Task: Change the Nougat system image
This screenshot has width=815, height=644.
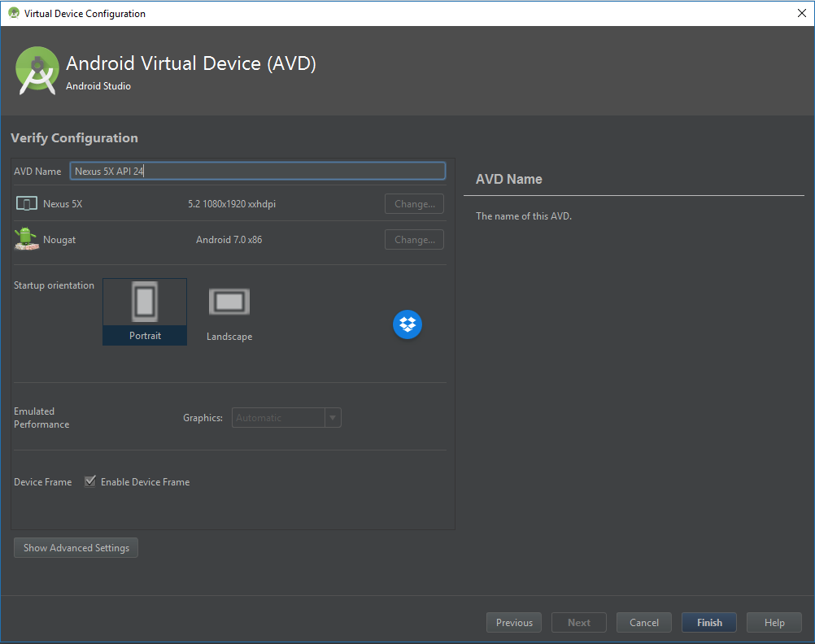Action: tap(414, 240)
